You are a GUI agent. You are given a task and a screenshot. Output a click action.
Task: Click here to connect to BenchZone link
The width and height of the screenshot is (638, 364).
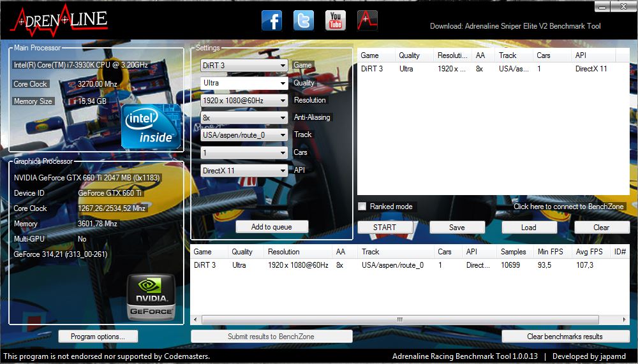[568, 207]
